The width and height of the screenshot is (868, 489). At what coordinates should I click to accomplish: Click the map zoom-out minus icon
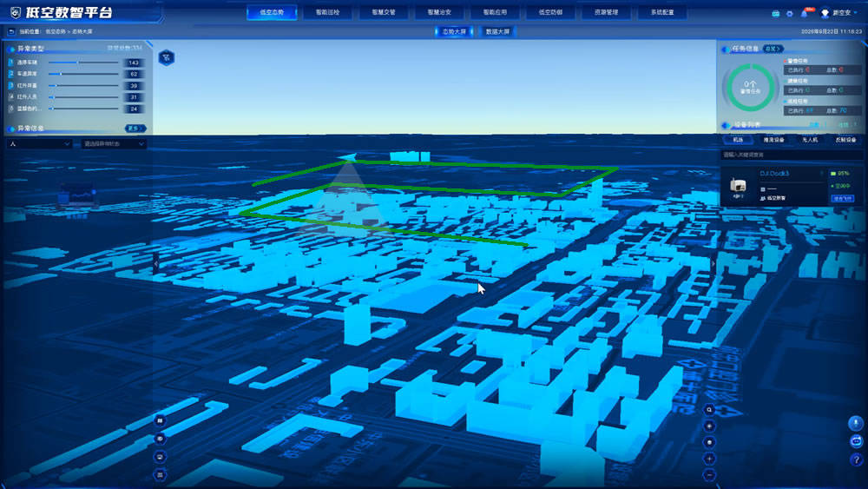click(709, 475)
